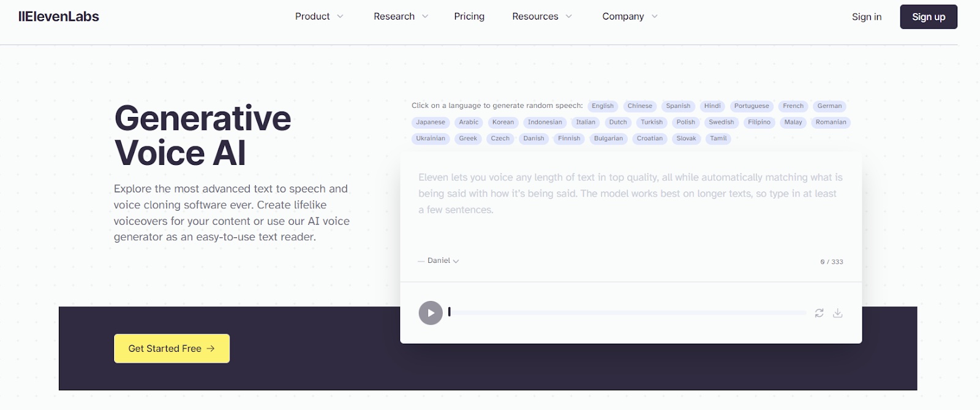980x410 pixels.
Task: Click the 'Explore the most advanced' description text
Action: [x=232, y=213]
